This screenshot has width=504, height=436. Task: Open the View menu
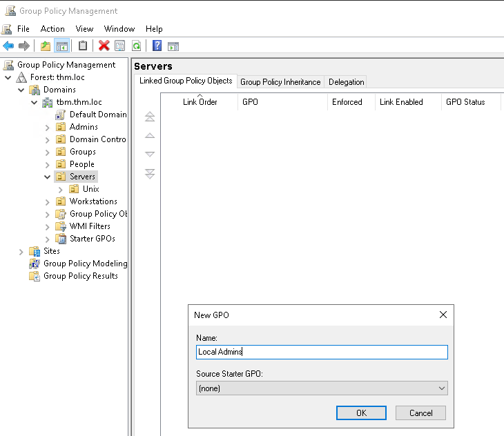click(x=84, y=29)
